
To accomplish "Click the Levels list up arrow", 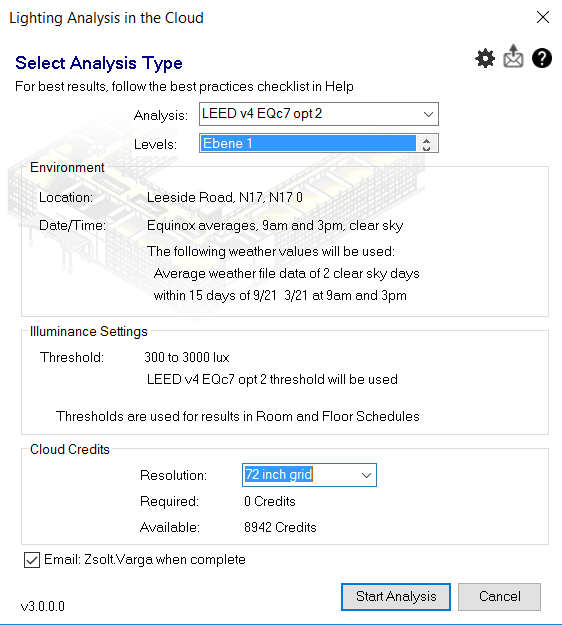I will [x=426, y=140].
